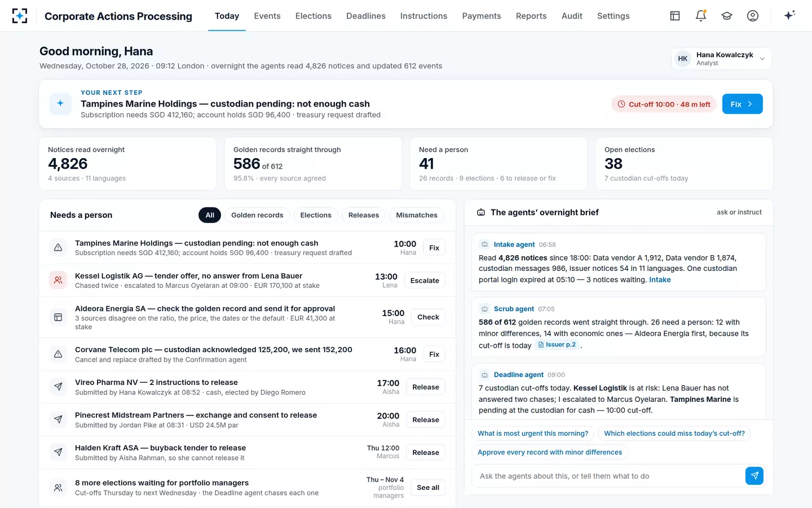Viewport: 812px width, 508px height.
Task: Expand the Hana Kowalczyk profile dropdown
Action: pyautogui.click(x=722, y=59)
